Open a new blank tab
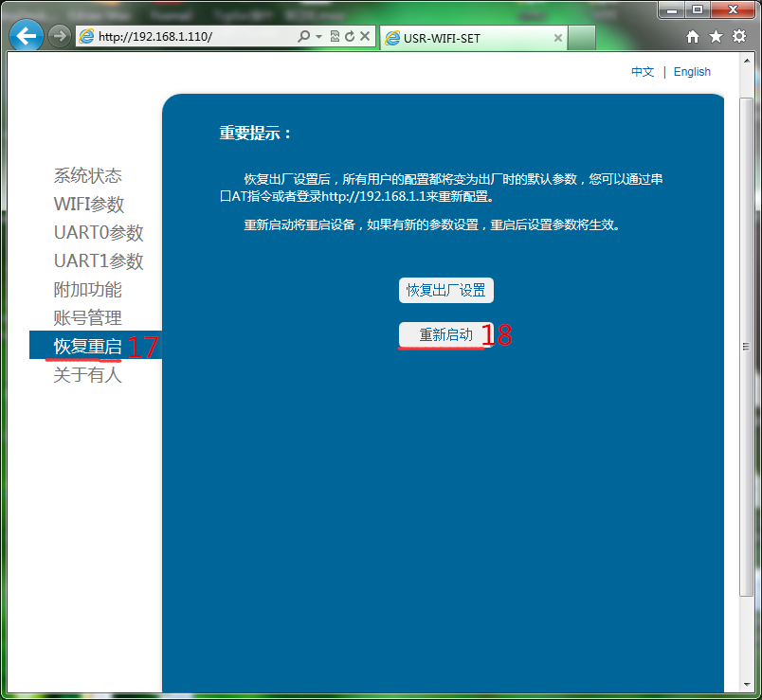 point(582,38)
